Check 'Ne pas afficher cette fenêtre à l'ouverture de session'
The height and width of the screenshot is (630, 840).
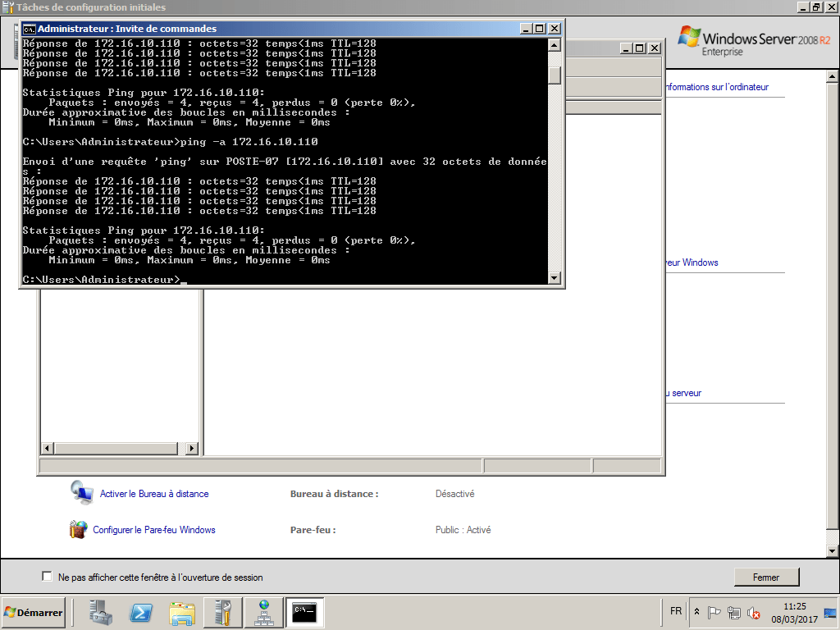pyautogui.click(x=47, y=576)
